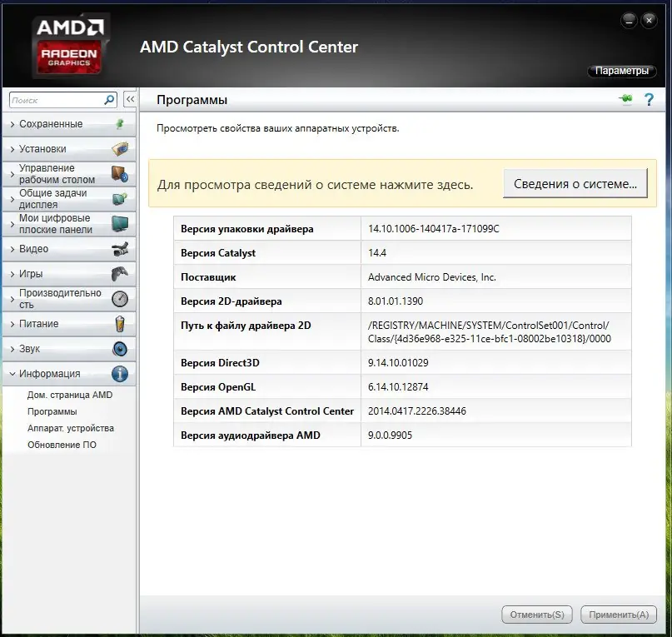Open the Параметры menu button
This screenshot has height=637, width=672.
621,71
